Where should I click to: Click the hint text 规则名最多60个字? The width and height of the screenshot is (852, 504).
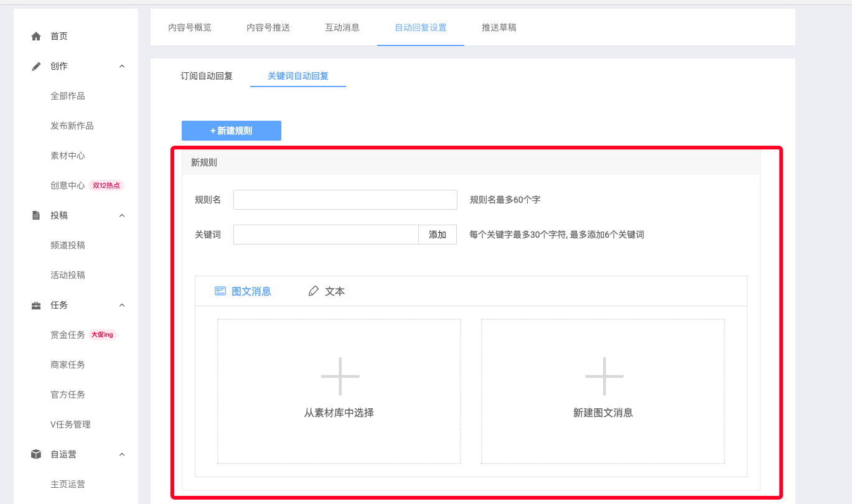[505, 200]
